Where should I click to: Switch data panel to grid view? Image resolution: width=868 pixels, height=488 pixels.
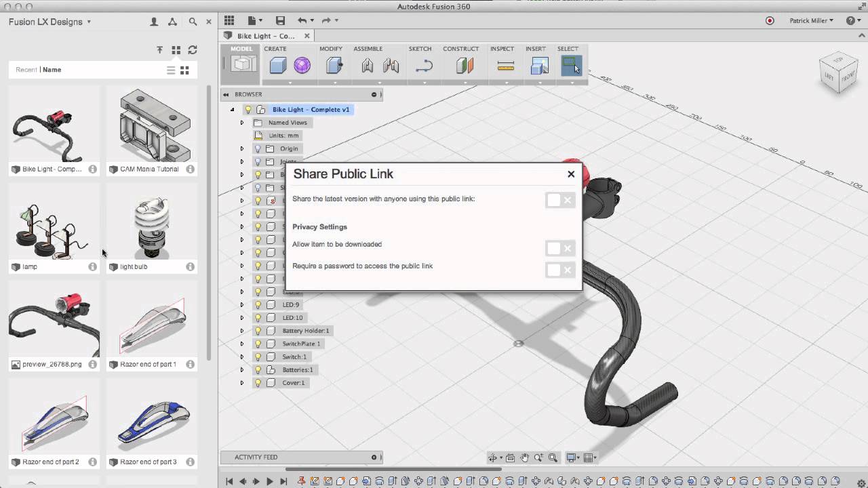(184, 70)
